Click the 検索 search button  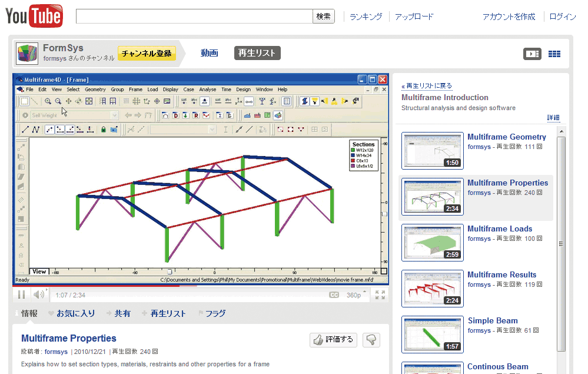pos(323,16)
